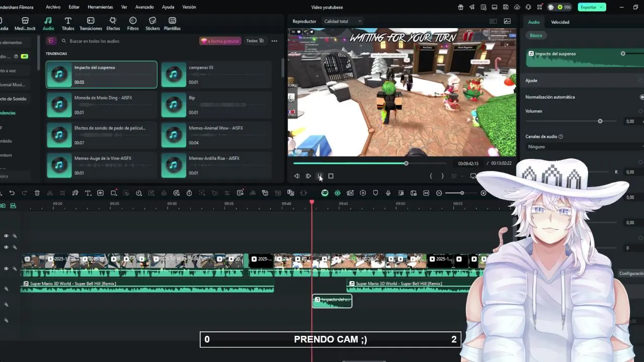644x362 pixels.
Task: Open the Herramientas menu
Action: [100, 7]
